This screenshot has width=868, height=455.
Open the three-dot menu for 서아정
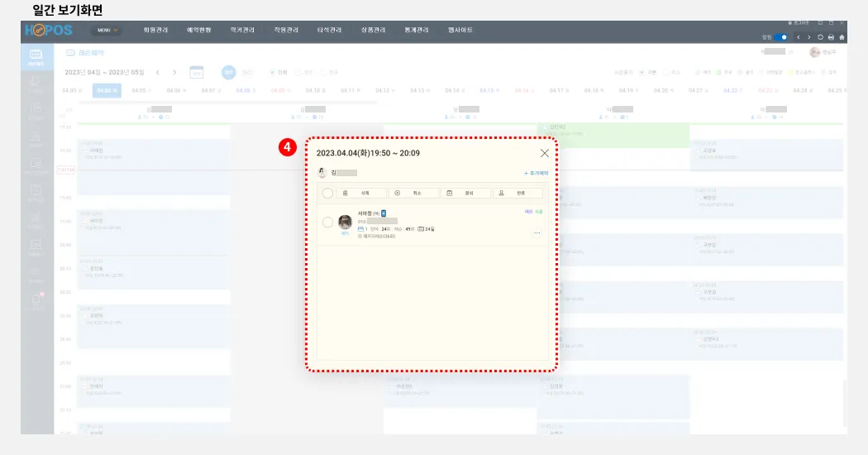tap(537, 233)
